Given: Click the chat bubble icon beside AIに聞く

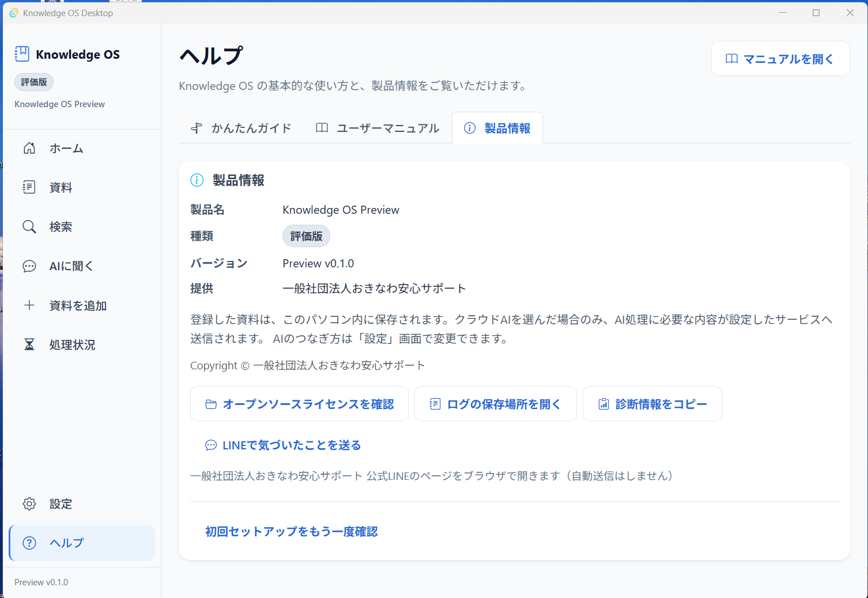Looking at the screenshot, I should click(x=29, y=266).
